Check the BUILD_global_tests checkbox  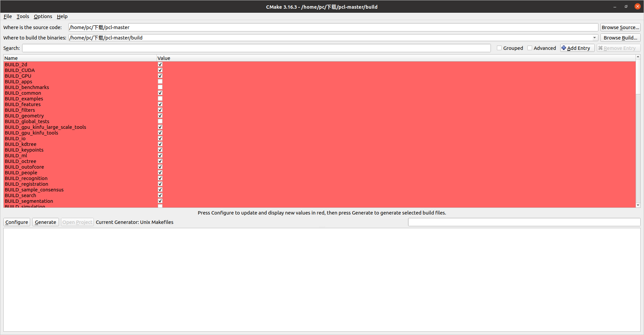[x=160, y=121]
